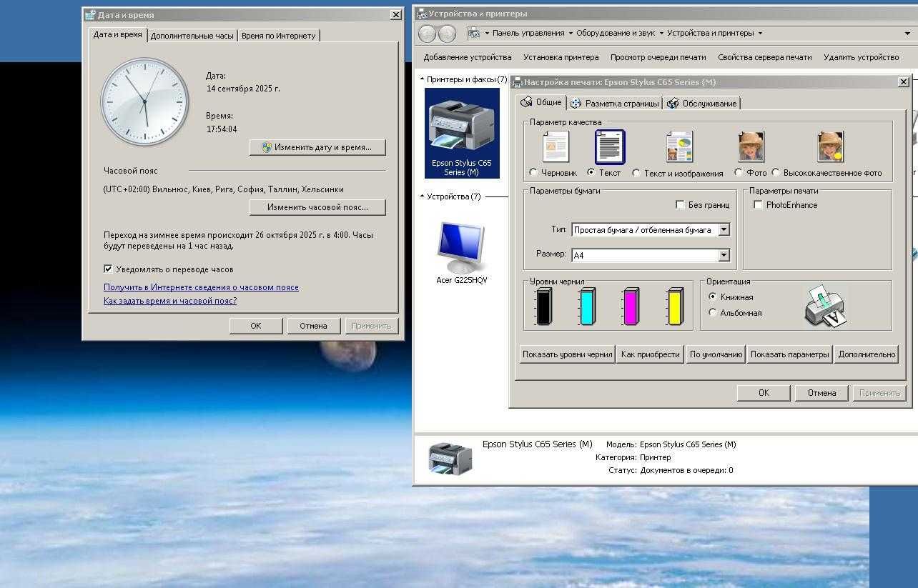This screenshot has height=588, width=918.
Task: Select the Acer G225HQV monitor device
Action: coord(461,252)
